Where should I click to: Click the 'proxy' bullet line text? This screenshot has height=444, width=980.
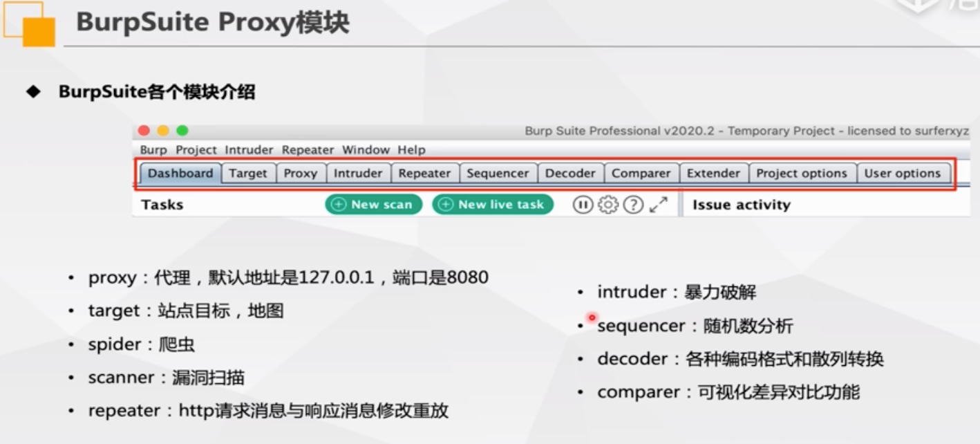[288, 277]
